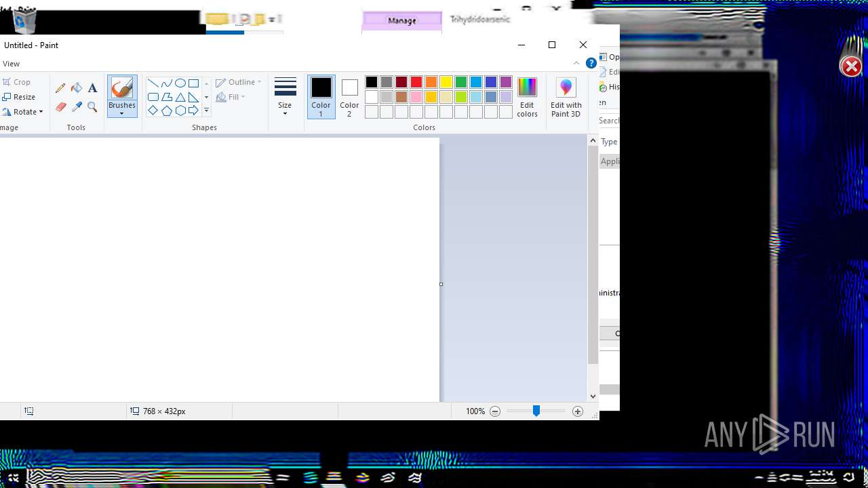
Task: Click the zoom slider handle
Action: coord(536,411)
